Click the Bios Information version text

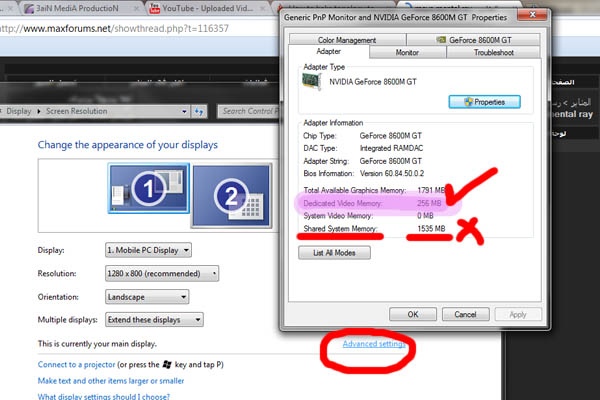pyautogui.click(x=392, y=173)
